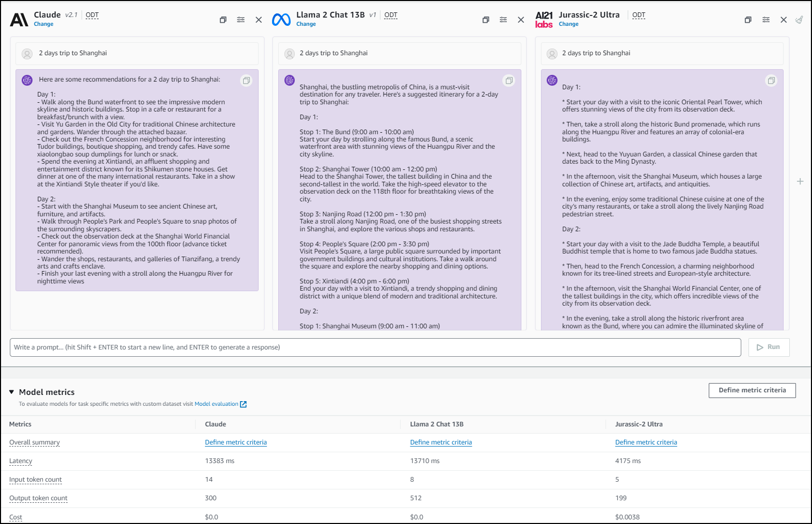812x524 pixels.
Task: Copy the Claude panel's configuration icon
Action: click(223, 20)
